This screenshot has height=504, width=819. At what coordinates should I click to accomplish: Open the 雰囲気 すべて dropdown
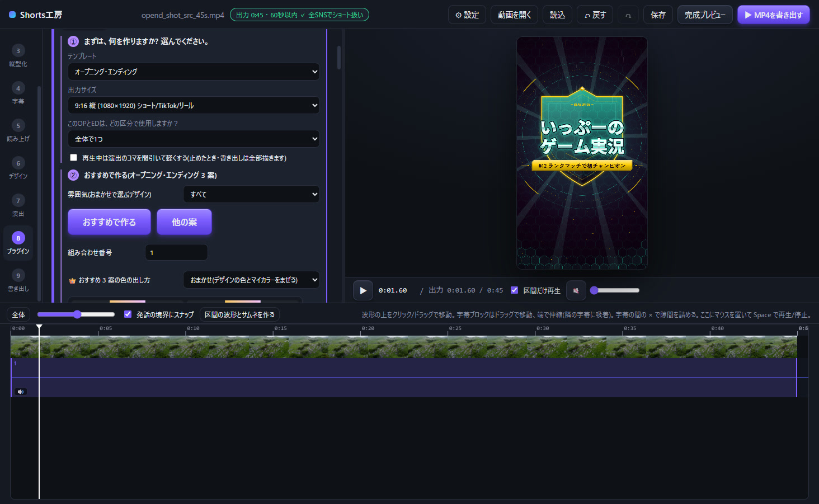coord(251,194)
